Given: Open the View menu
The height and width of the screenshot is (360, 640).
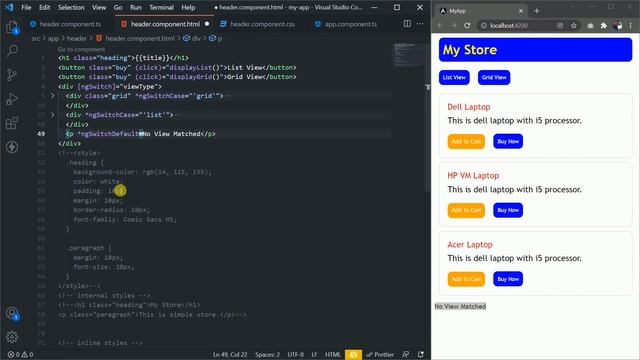Looking at the screenshot, I should pos(99,7).
